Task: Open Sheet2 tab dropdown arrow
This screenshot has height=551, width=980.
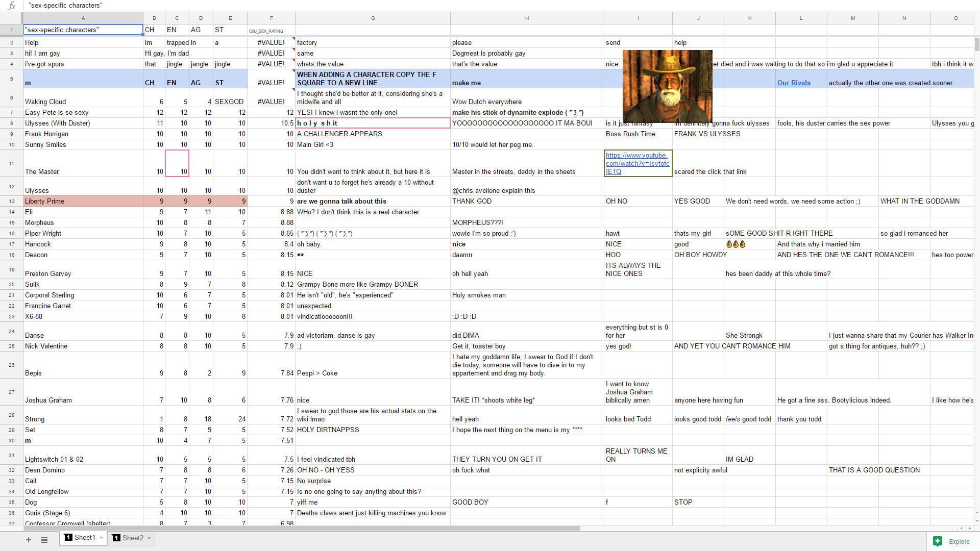Action: (x=149, y=538)
